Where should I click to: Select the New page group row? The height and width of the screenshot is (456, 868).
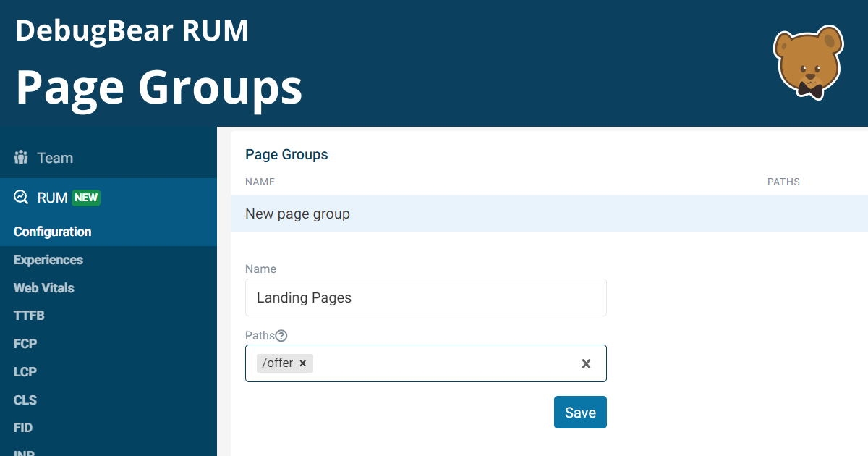coord(297,213)
